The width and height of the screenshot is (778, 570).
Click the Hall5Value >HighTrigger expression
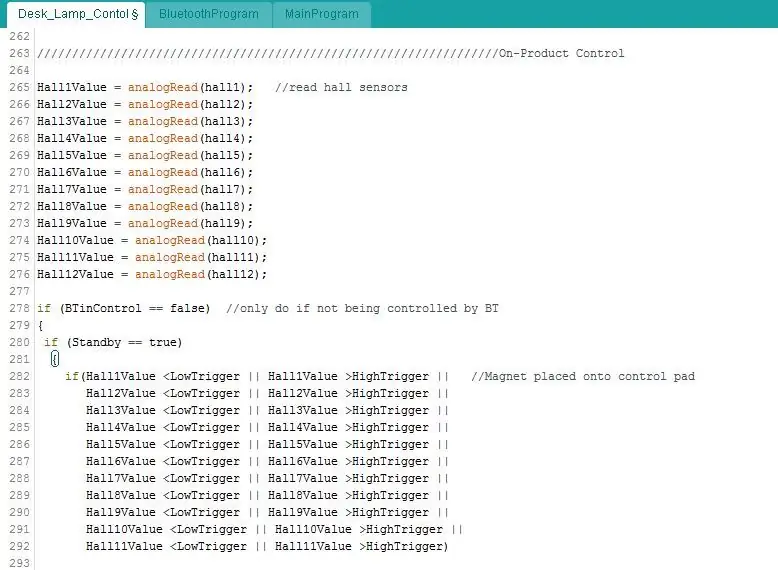tap(348, 444)
